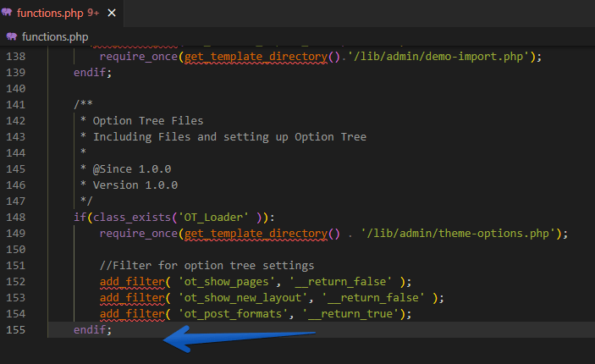Close the functions.php tab
The height and width of the screenshot is (364, 595).
[112, 12]
